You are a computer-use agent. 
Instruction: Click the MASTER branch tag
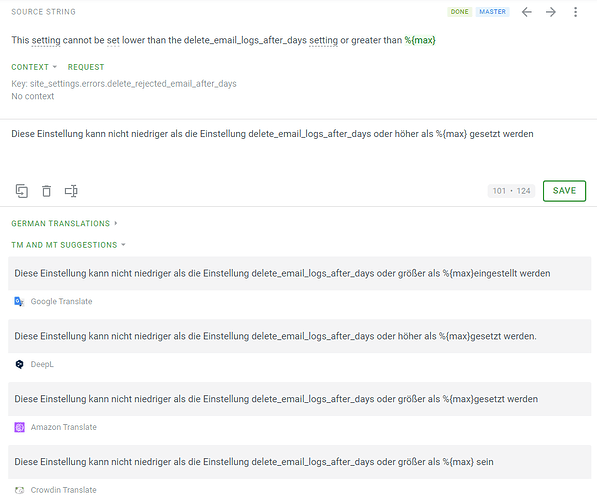coord(492,12)
